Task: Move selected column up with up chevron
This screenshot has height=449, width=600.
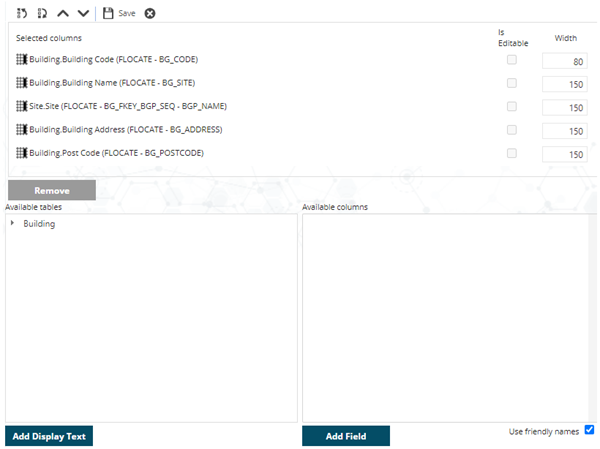Action: (x=62, y=13)
